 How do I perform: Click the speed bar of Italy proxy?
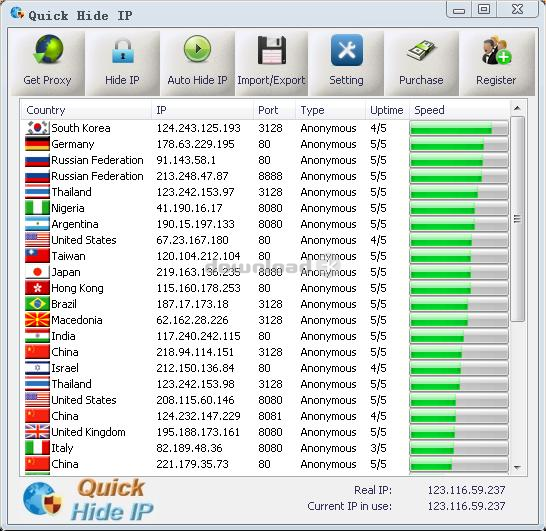point(459,448)
